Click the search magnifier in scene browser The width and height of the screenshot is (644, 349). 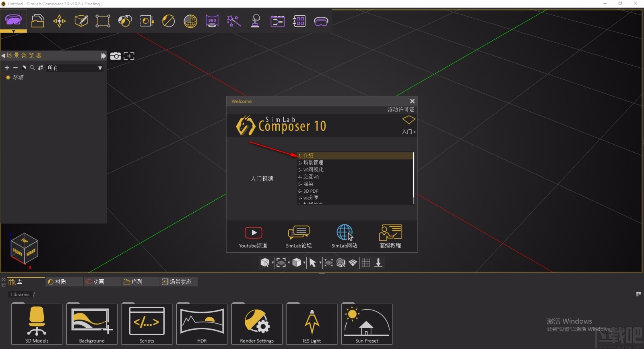[32, 68]
